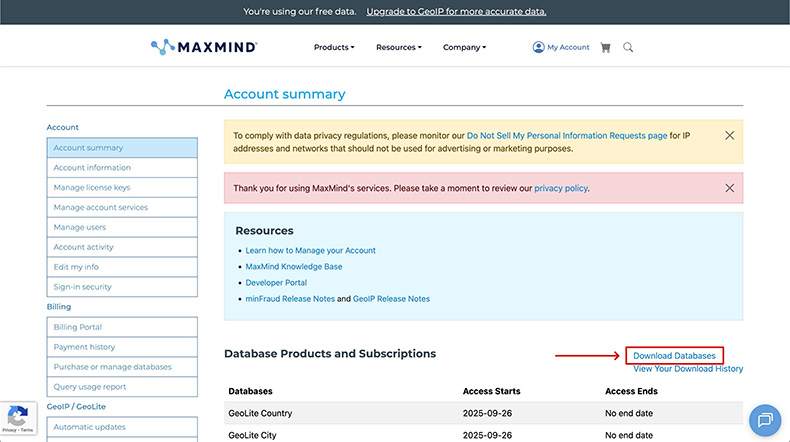Open Learn how to Manage your Account
Screen dimensions: 790x442
(310, 250)
